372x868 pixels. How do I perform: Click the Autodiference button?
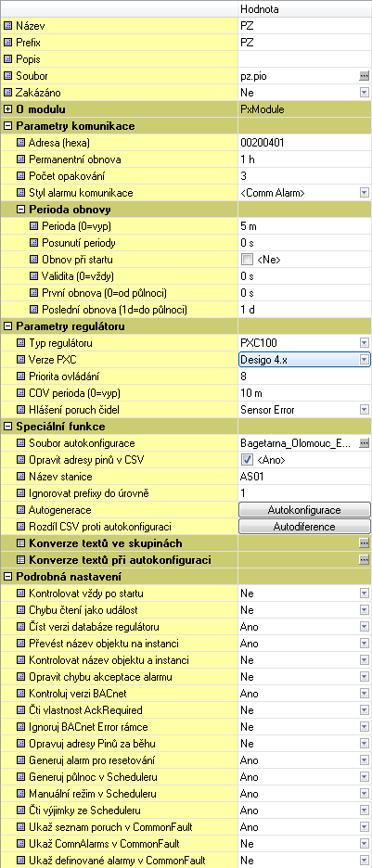[304, 527]
